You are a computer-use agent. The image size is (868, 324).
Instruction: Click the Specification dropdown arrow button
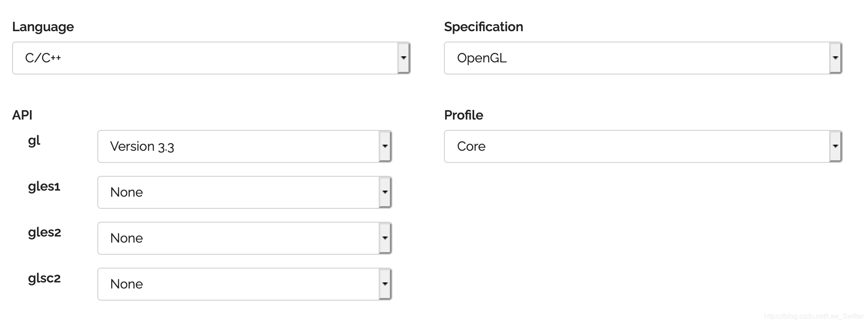[x=835, y=58]
